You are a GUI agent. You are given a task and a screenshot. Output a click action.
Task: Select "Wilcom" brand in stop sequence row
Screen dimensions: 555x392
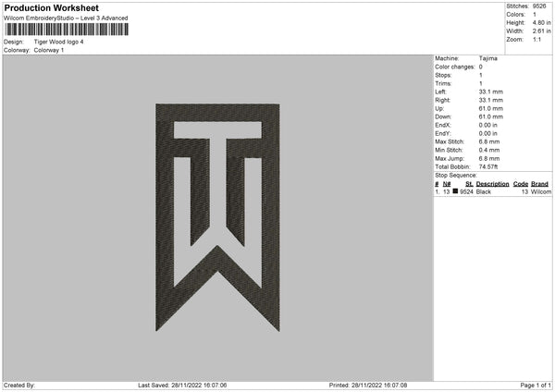[541, 191]
